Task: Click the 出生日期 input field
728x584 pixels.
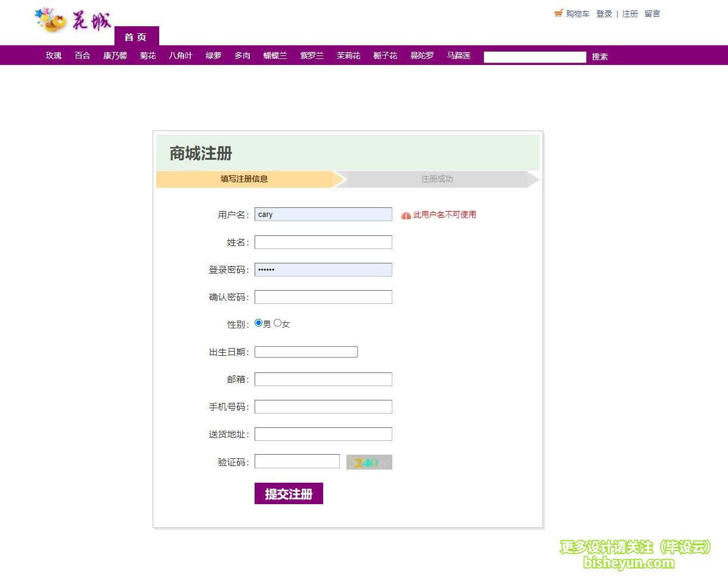Action: 305,352
